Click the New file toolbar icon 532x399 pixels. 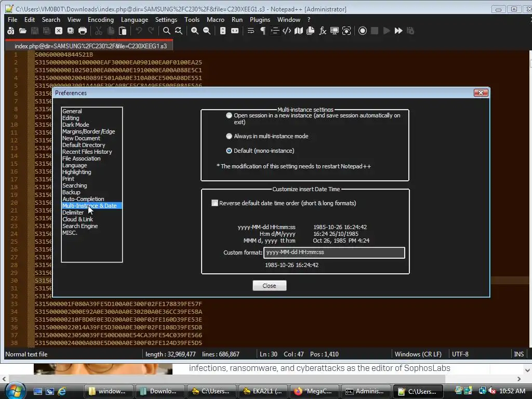10,31
